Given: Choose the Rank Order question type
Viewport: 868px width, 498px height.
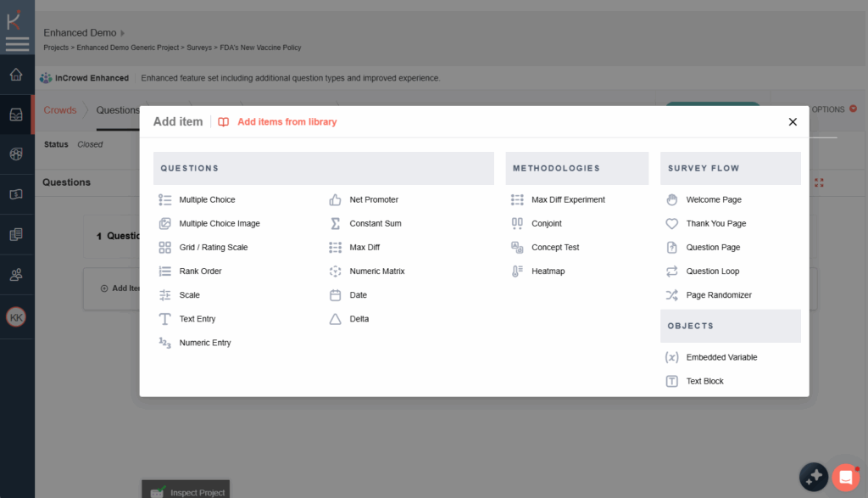Looking at the screenshot, I should [x=200, y=271].
